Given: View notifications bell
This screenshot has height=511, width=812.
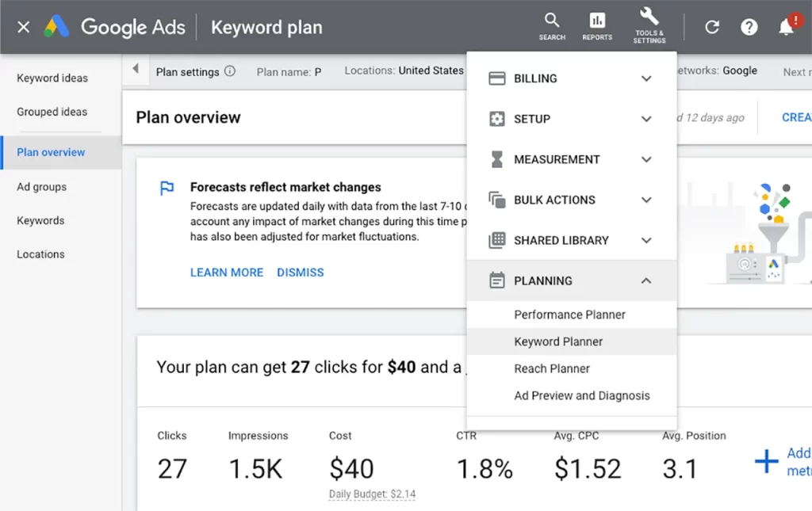Looking at the screenshot, I should coord(786,26).
